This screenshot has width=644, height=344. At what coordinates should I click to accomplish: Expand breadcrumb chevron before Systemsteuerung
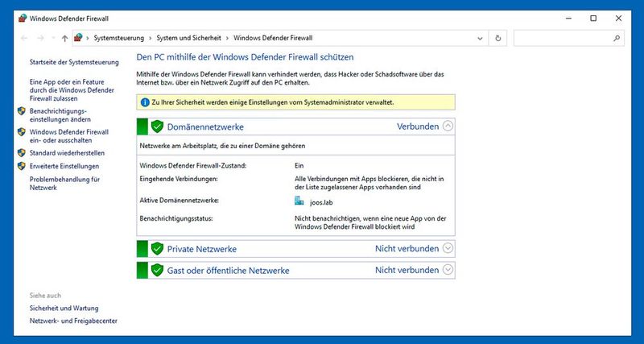tap(88, 38)
